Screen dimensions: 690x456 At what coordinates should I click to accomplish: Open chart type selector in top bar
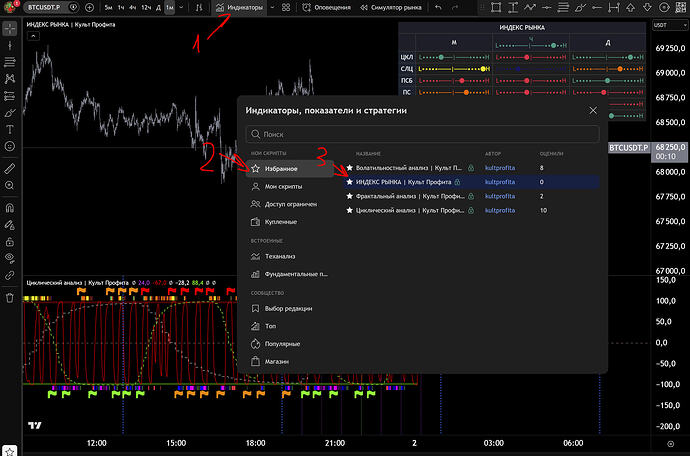pyautogui.click(x=199, y=7)
